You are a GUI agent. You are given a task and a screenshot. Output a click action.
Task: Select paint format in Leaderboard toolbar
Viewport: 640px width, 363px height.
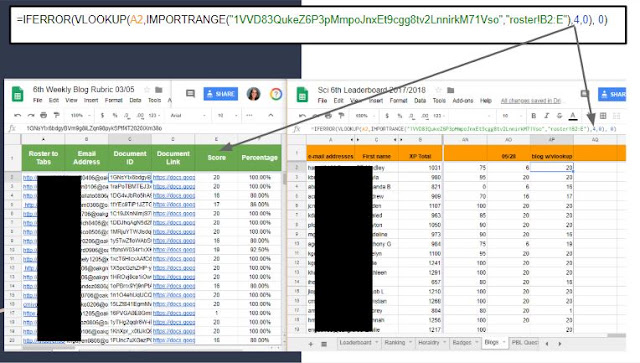coord(341,116)
